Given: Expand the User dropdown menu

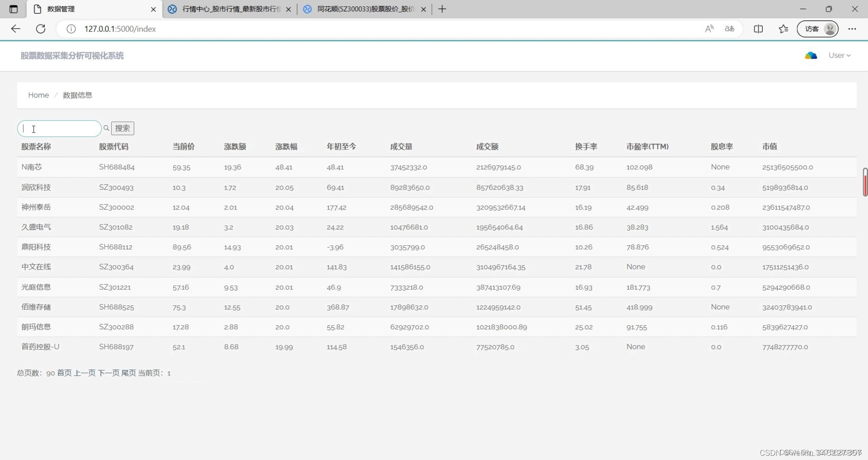Looking at the screenshot, I should pos(839,55).
